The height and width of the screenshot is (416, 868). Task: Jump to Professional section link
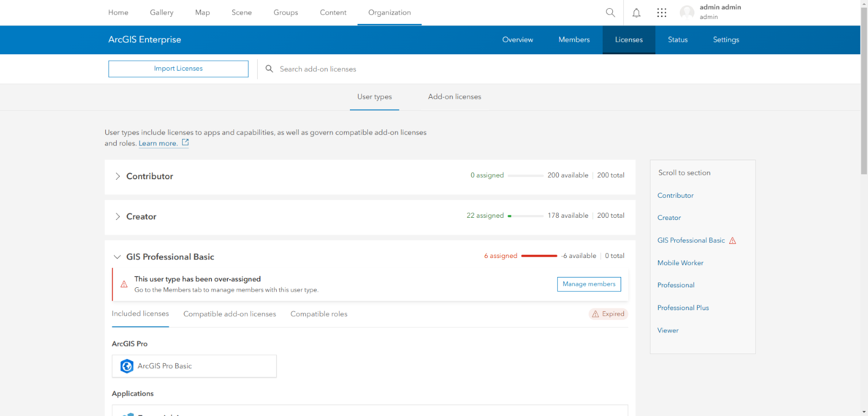coord(676,285)
